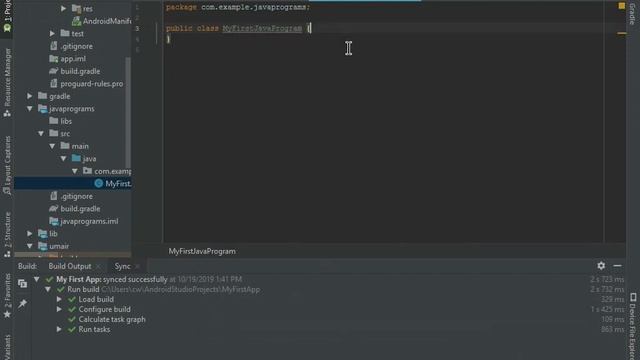
Task: Open the Favorites tool window
Action: click(x=7, y=296)
